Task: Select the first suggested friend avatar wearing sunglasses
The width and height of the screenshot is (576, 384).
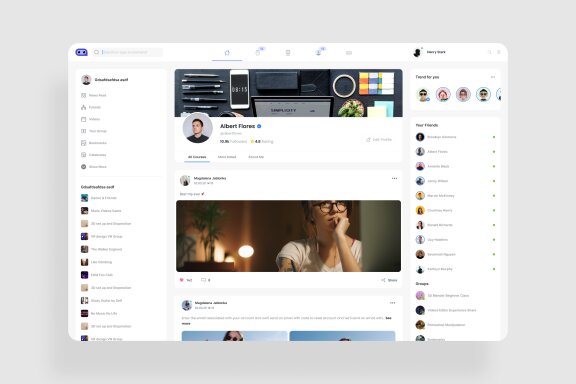Action: (x=423, y=94)
